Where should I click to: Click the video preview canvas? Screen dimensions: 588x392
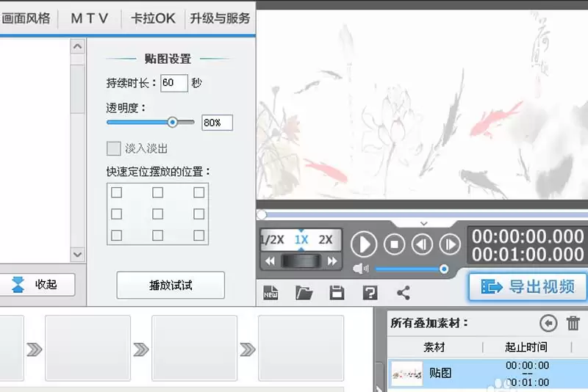[422, 105]
